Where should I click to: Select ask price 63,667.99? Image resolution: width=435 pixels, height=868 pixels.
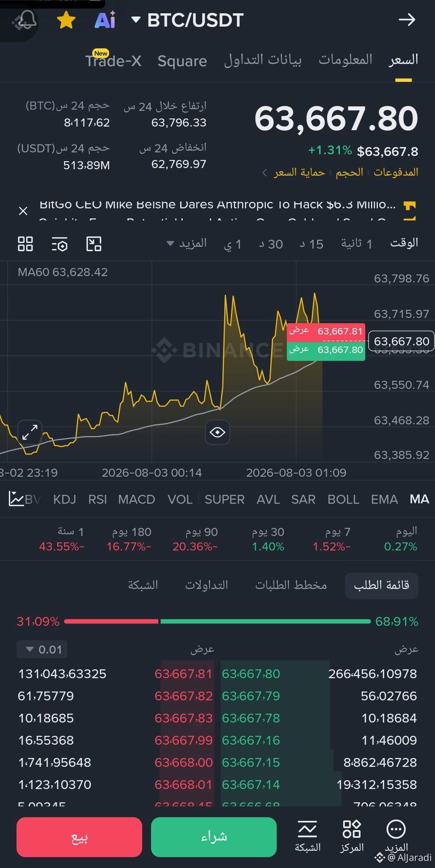pyautogui.click(x=183, y=740)
